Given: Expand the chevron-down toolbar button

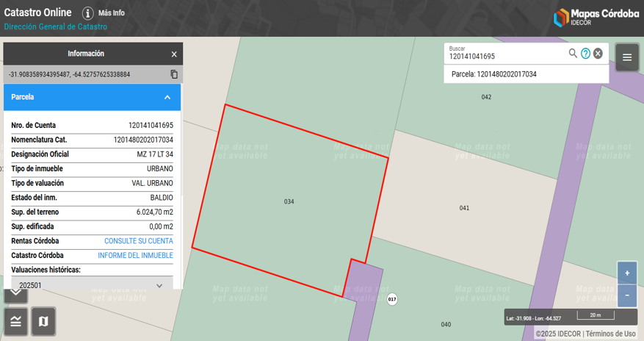Looking at the screenshot, I should tap(15, 295).
